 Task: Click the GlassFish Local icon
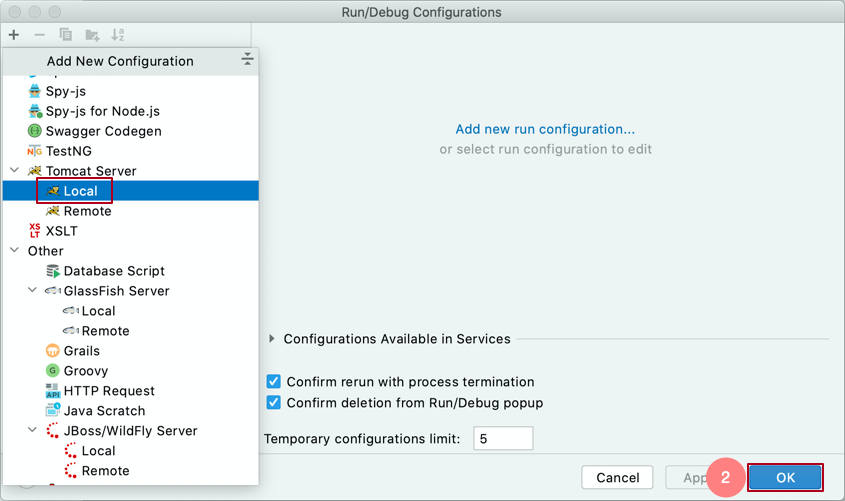click(71, 311)
